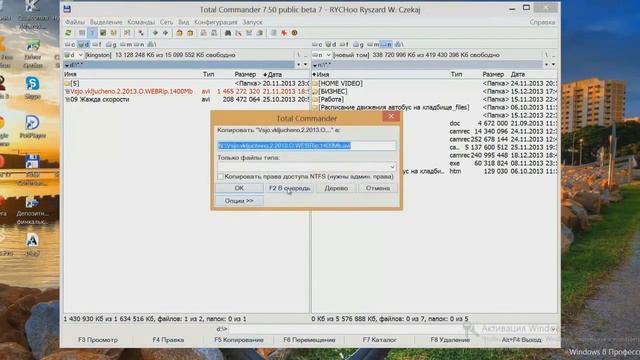Click 'F2 В очередь' button
Viewport: 640px width, 360px height.
pos(289,188)
